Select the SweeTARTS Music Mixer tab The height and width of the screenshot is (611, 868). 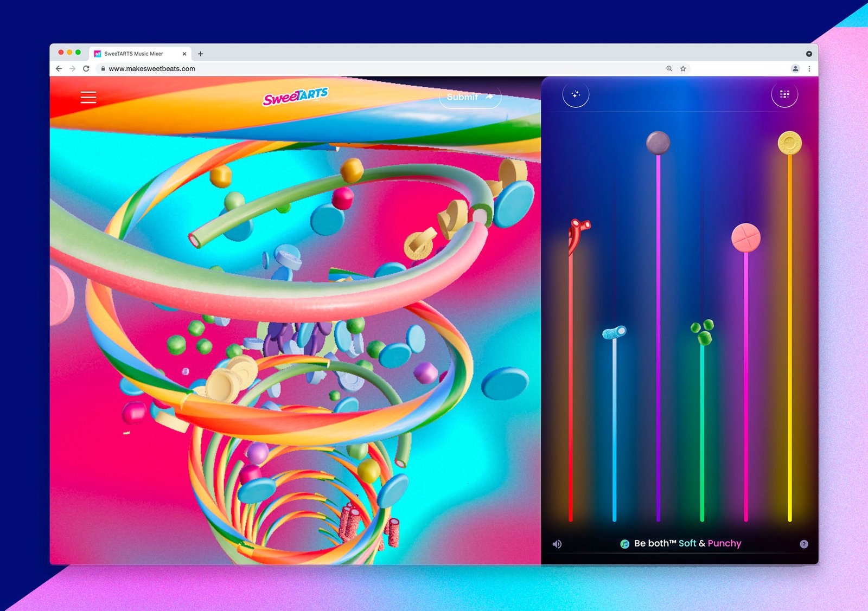tap(140, 54)
